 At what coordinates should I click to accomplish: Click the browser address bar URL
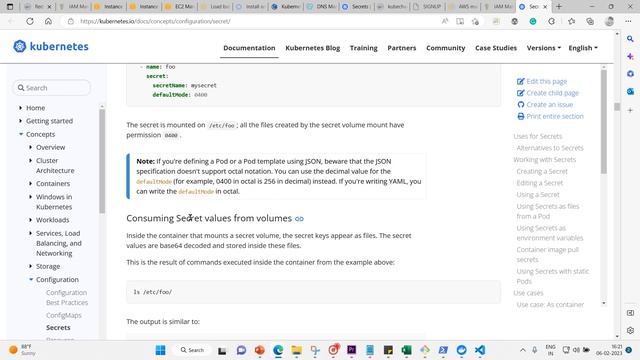155,21
